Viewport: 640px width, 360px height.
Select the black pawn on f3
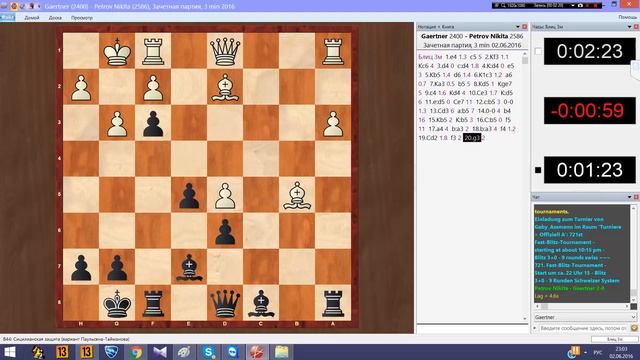coord(153,123)
